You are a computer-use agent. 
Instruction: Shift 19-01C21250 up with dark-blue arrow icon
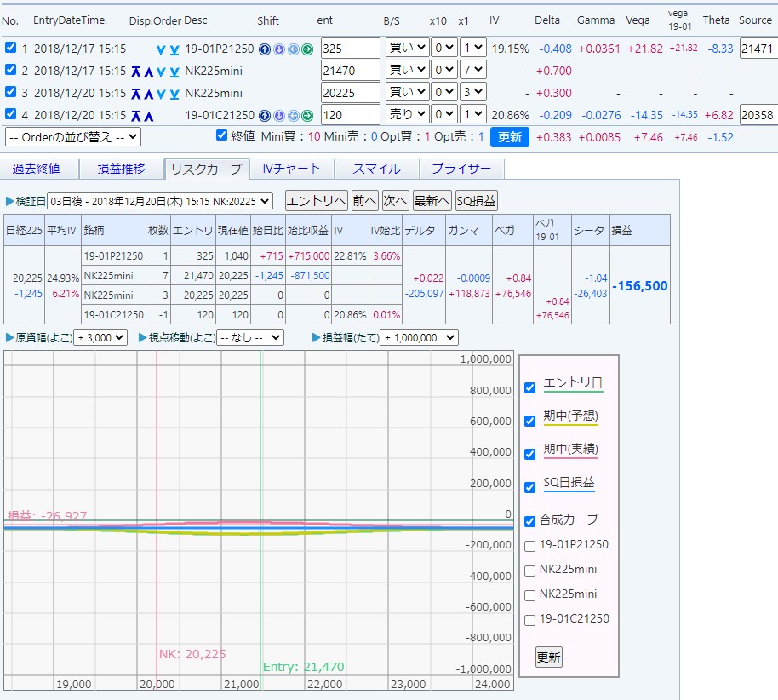coord(265,116)
